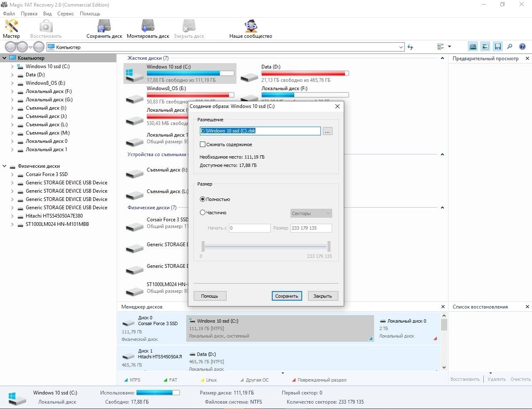Refresh the address bar location

pyautogui.click(x=411, y=47)
